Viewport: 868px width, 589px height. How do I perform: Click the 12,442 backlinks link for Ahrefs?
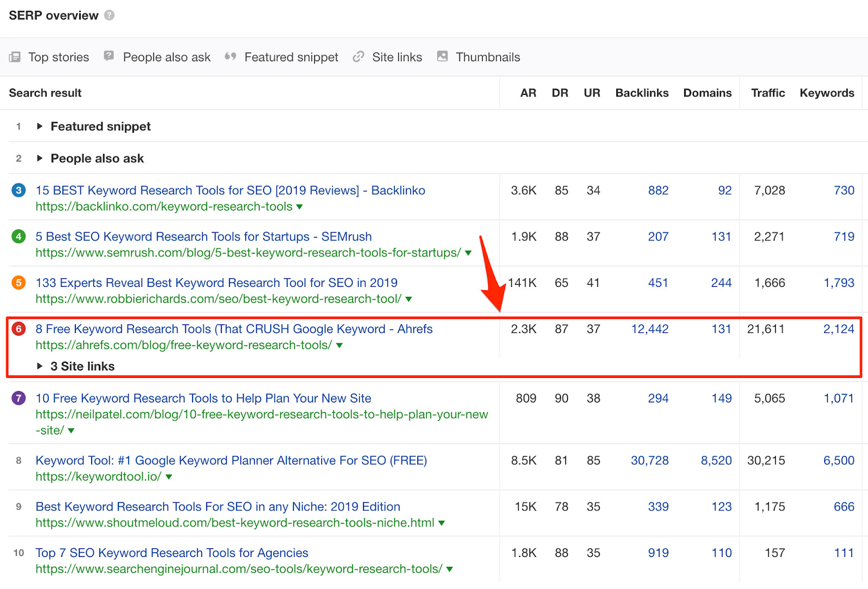click(649, 329)
